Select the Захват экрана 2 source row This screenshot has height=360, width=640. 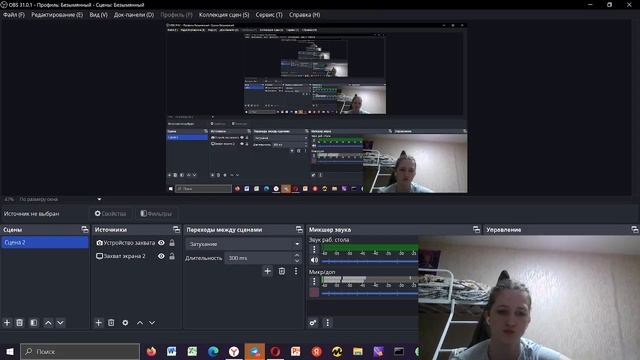tap(136, 256)
